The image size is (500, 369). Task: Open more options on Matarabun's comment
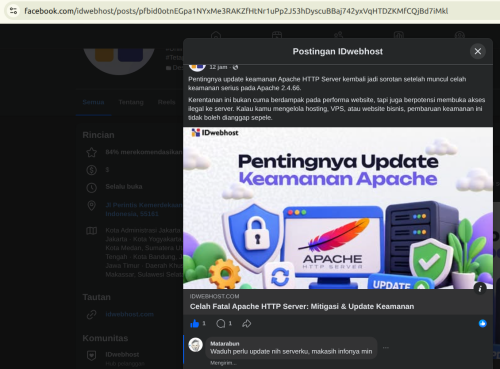[386, 348]
